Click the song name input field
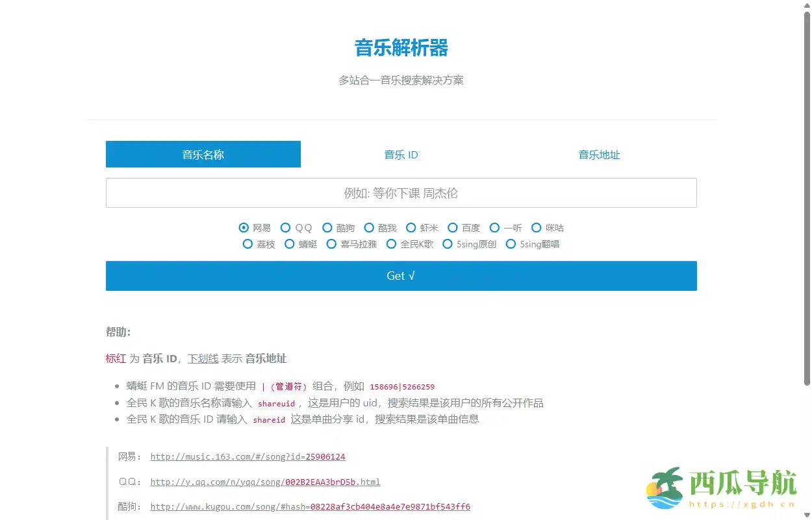The width and height of the screenshot is (812, 520). 401,193
